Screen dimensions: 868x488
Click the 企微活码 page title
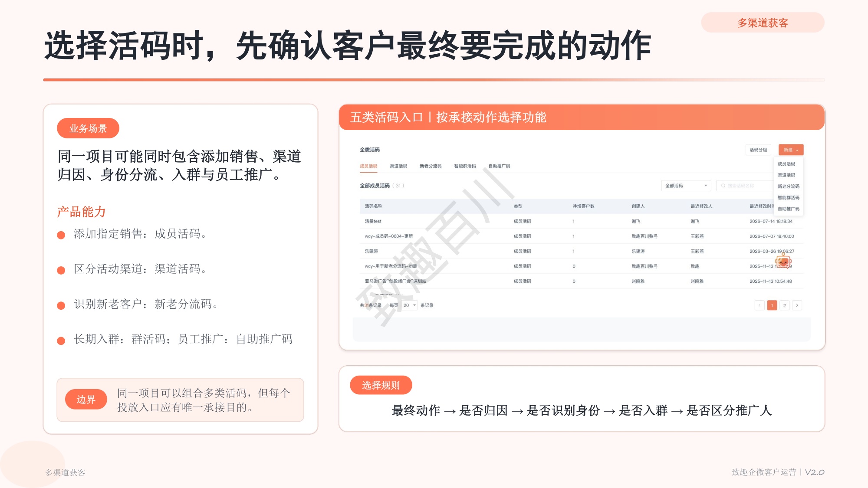pyautogui.click(x=369, y=150)
